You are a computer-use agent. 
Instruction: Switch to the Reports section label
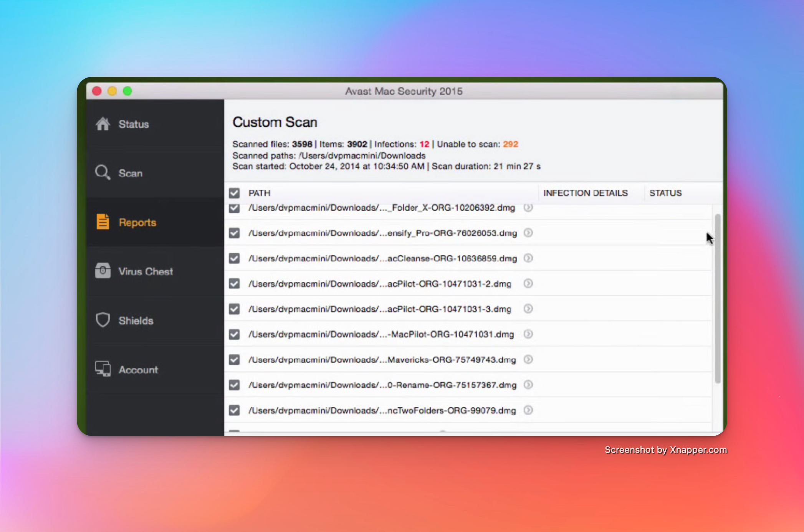(x=137, y=223)
